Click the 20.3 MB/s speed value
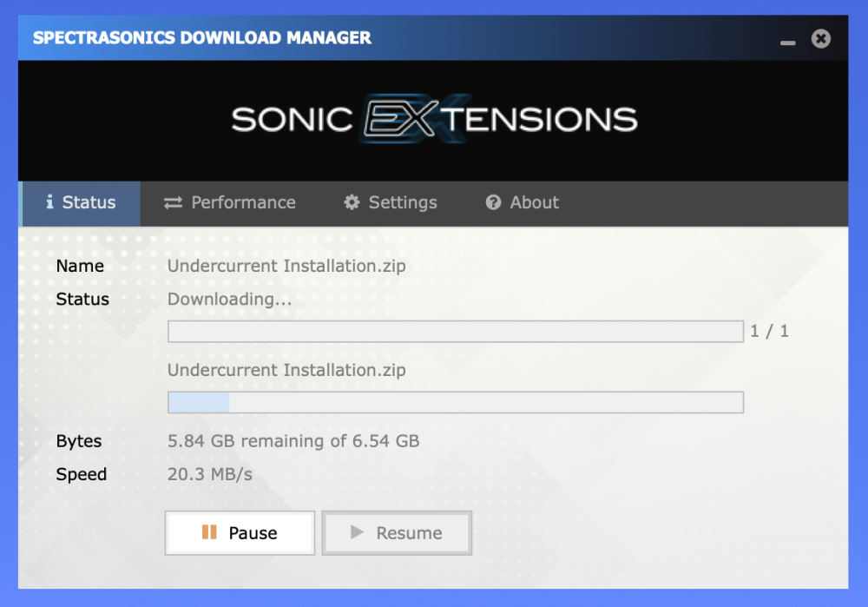This screenshot has height=607, width=868. pyautogui.click(x=210, y=474)
